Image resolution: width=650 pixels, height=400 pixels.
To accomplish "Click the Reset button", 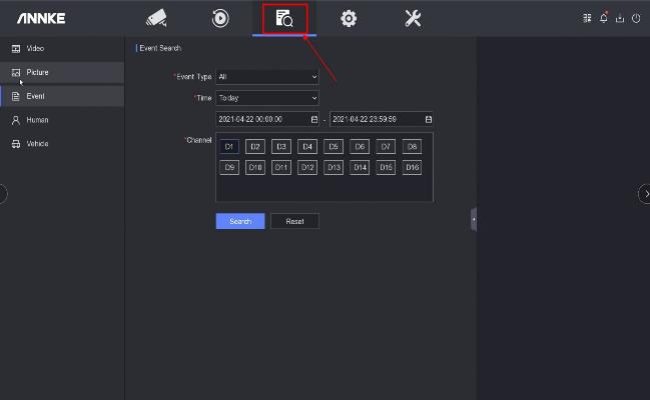I will click(295, 221).
